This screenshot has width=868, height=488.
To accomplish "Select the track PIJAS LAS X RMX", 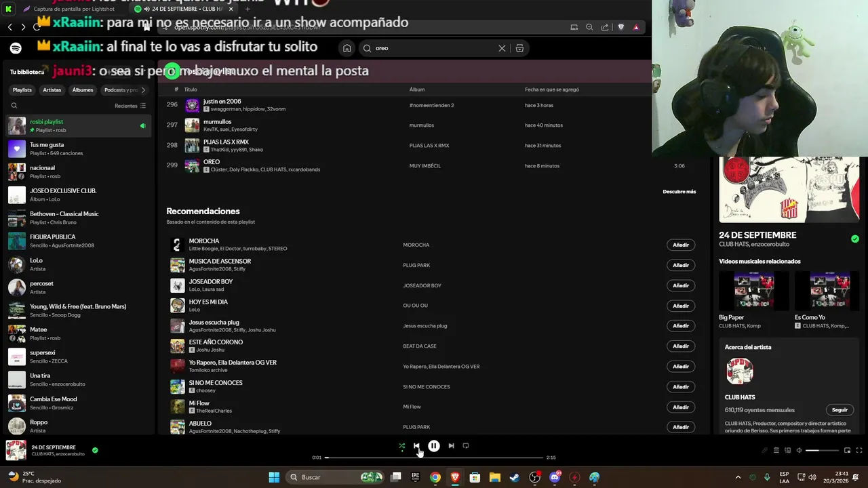I will (x=226, y=142).
